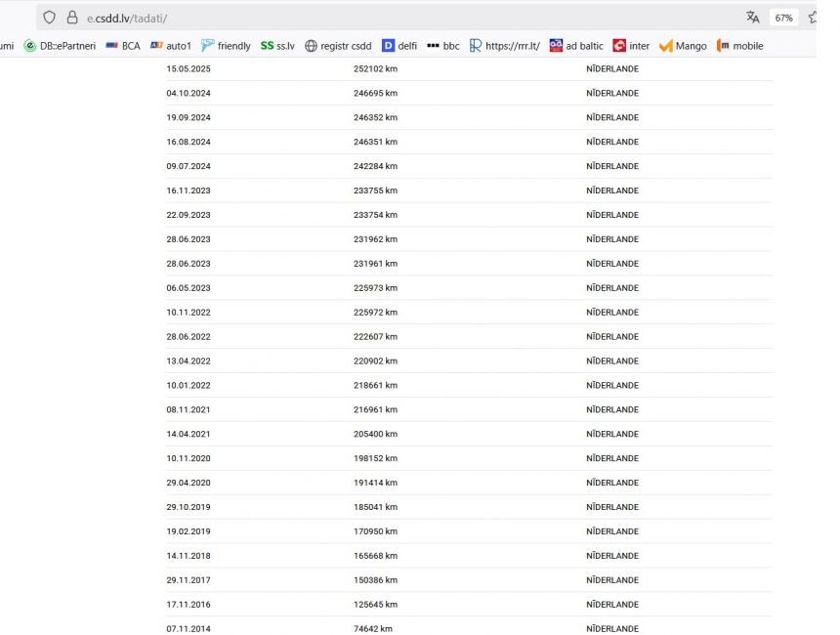The width and height of the screenshot is (840, 635).
Task: Select the mileage 231962 km
Action: pyautogui.click(x=375, y=239)
